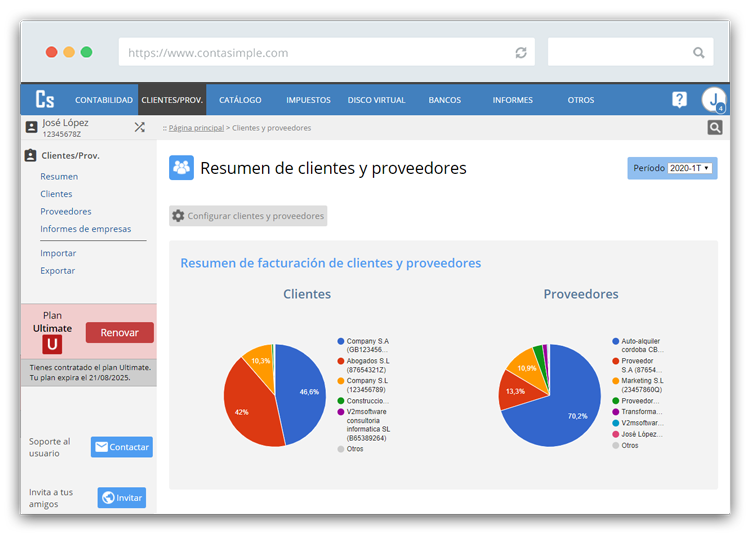Click the browser reload icon
Screen dimensions: 750x539
tap(521, 53)
